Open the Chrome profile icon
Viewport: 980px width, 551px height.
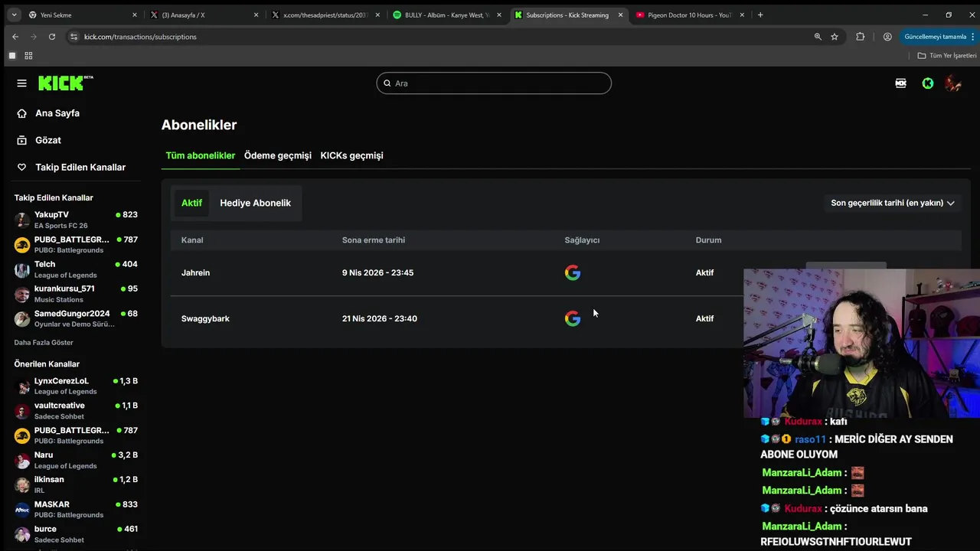tap(887, 37)
